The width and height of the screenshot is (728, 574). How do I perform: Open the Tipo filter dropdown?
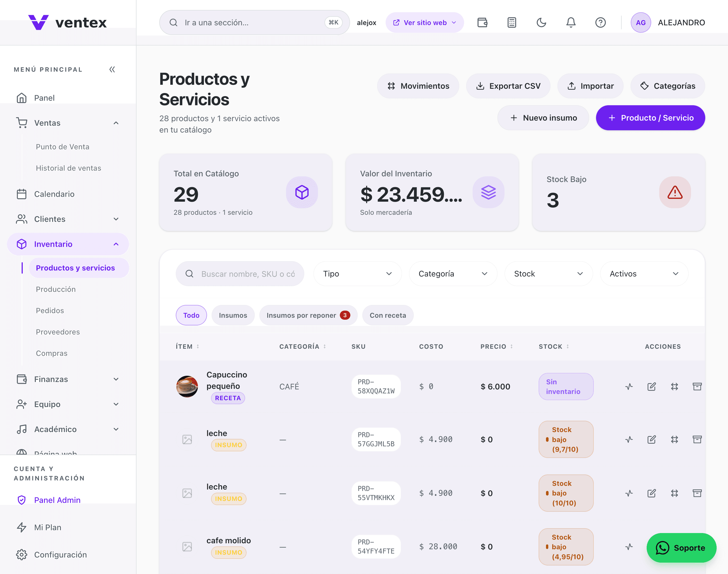pyautogui.click(x=357, y=274)
